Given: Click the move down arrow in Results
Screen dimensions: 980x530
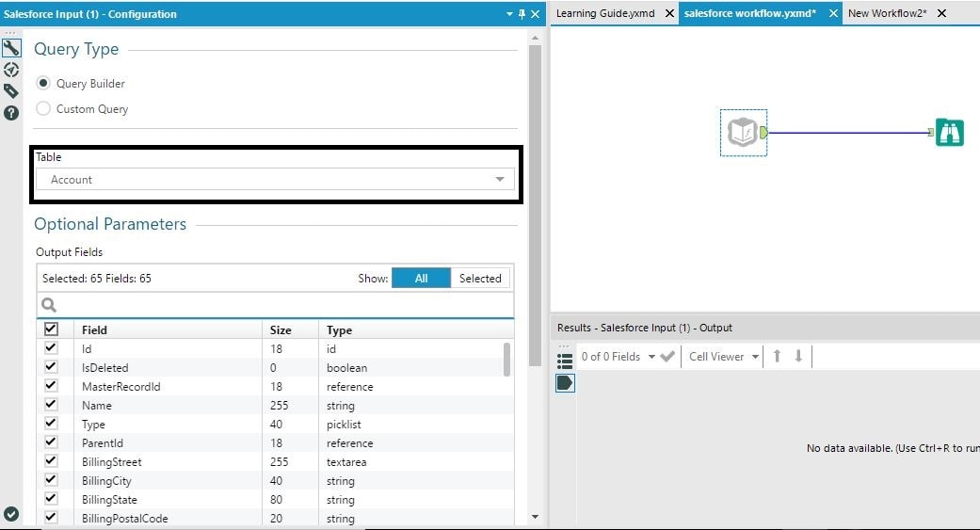Looking at the screenshot, I should pyautogui.click(x=798, y=356).
